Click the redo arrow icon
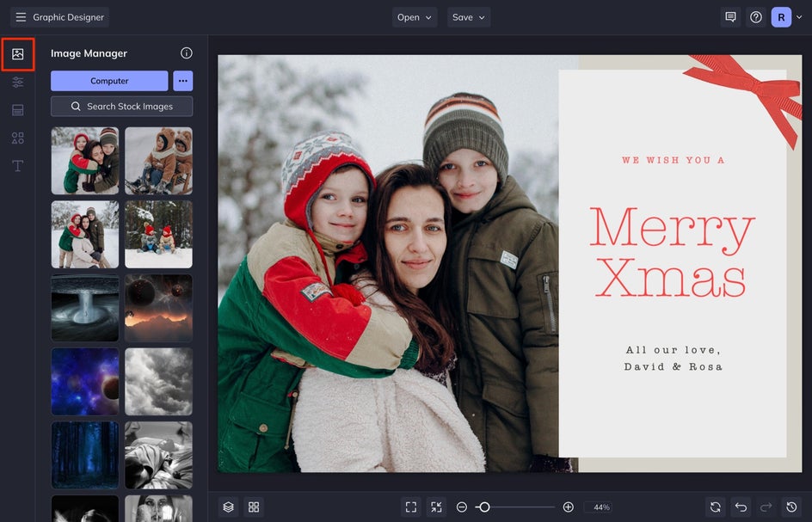The height and width of the screenshot is (522, 812). [x=766, y=507]
